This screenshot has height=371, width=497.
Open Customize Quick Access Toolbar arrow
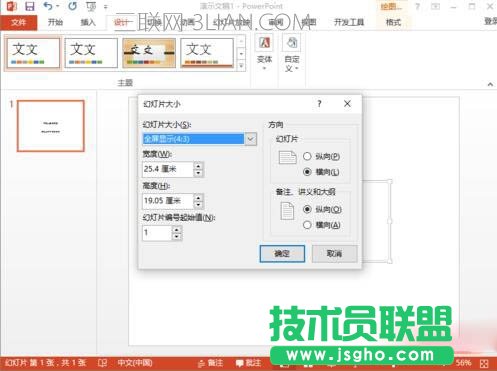pyautogui.click(x=105, y=7)
